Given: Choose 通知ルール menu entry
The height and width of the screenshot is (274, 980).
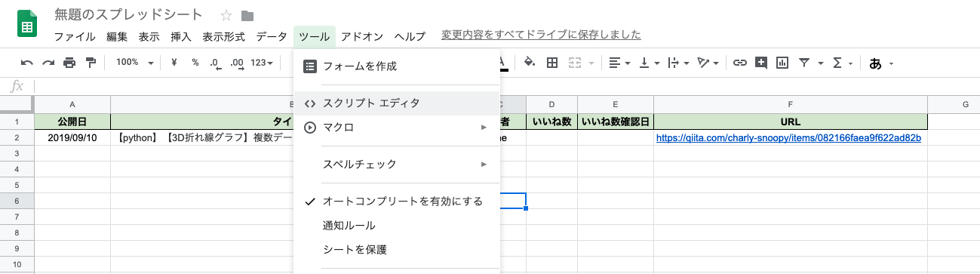Looking at the screenshot, I should coord(397,226).
